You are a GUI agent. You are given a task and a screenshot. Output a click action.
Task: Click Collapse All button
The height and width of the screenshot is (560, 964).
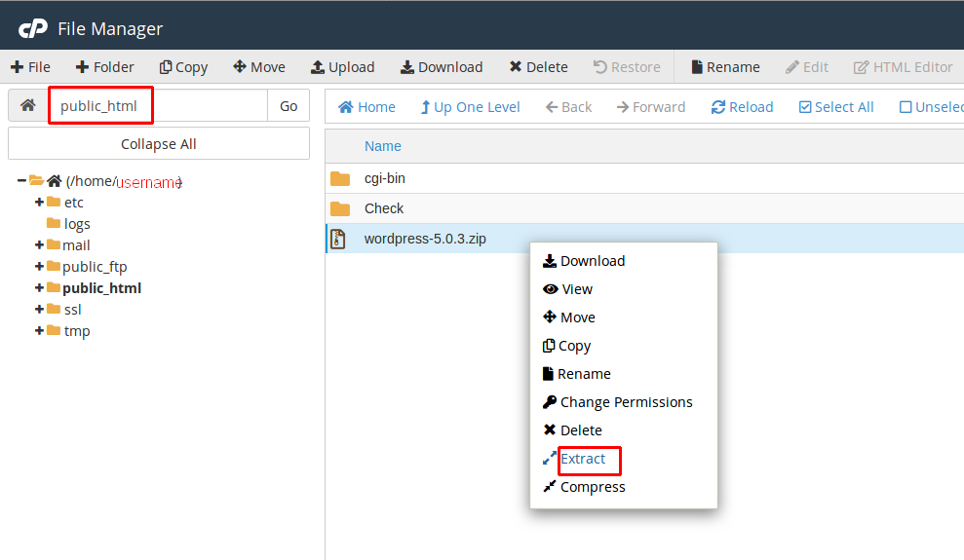click(x=159, y=144)
